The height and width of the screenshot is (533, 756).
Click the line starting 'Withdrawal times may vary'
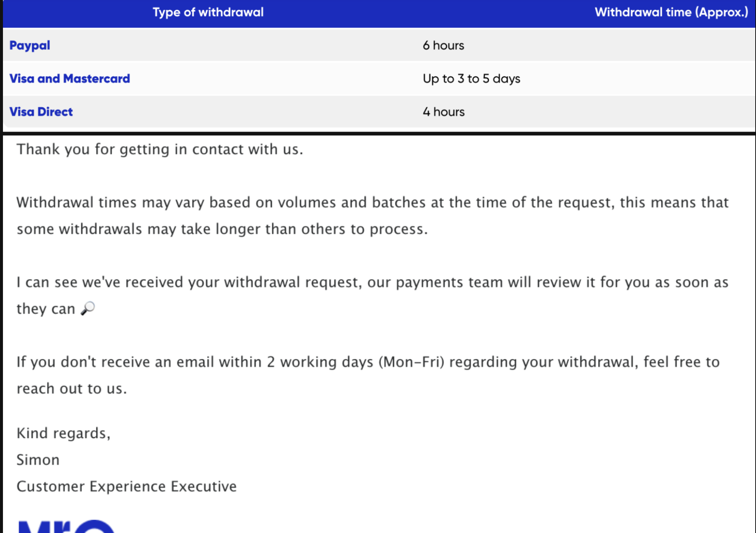[372, 203]
